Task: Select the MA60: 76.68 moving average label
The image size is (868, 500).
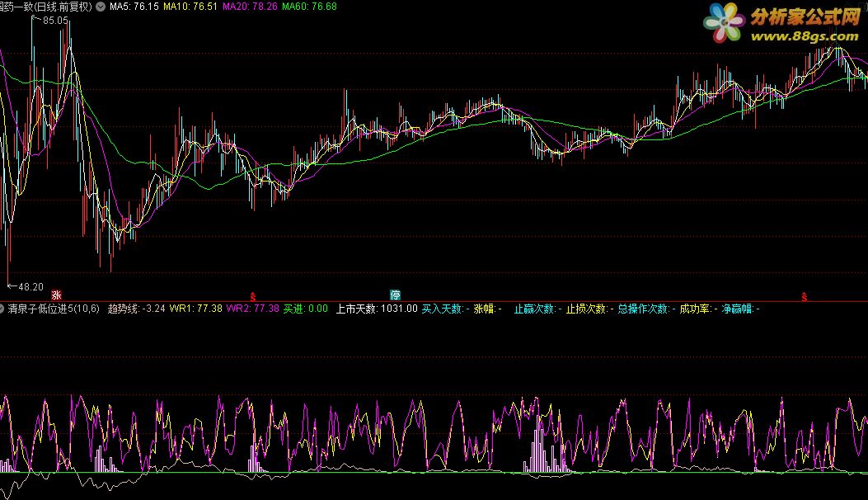Action: (309, 7)
